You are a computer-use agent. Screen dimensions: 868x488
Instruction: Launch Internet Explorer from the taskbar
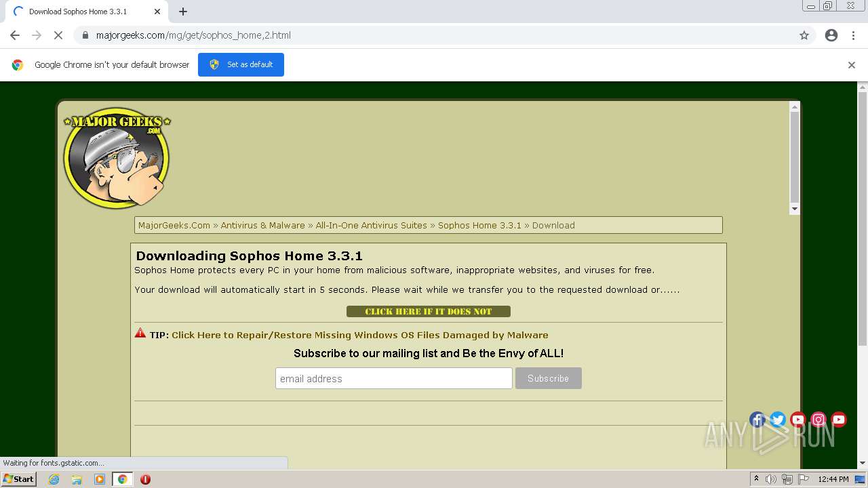[54, 479]
